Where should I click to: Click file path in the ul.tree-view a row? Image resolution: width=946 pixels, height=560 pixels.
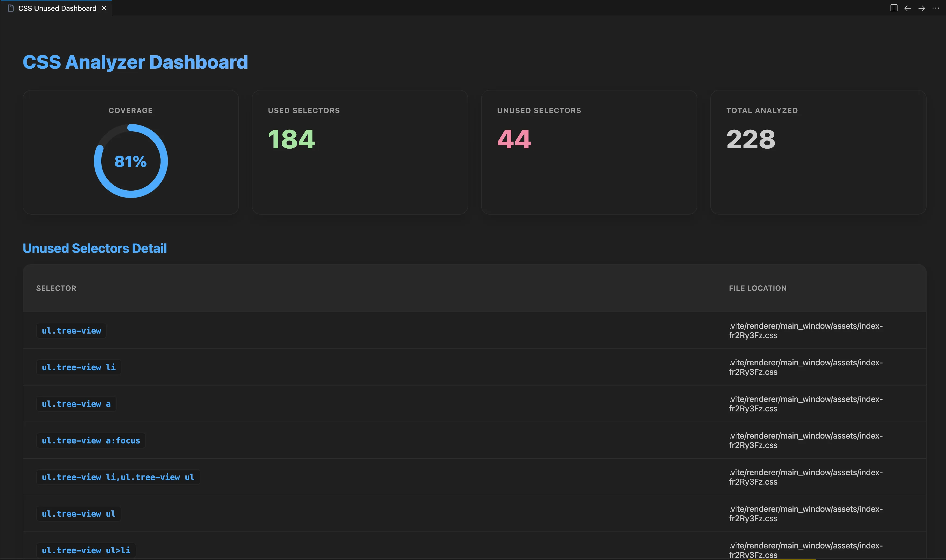[x=806, y=404]
